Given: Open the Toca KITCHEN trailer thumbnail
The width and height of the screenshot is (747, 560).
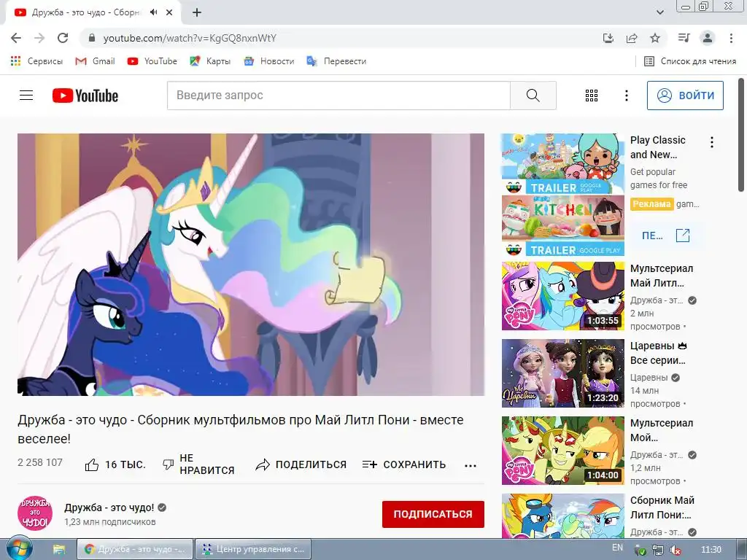Looking at the screenshot, I should 562,226.
